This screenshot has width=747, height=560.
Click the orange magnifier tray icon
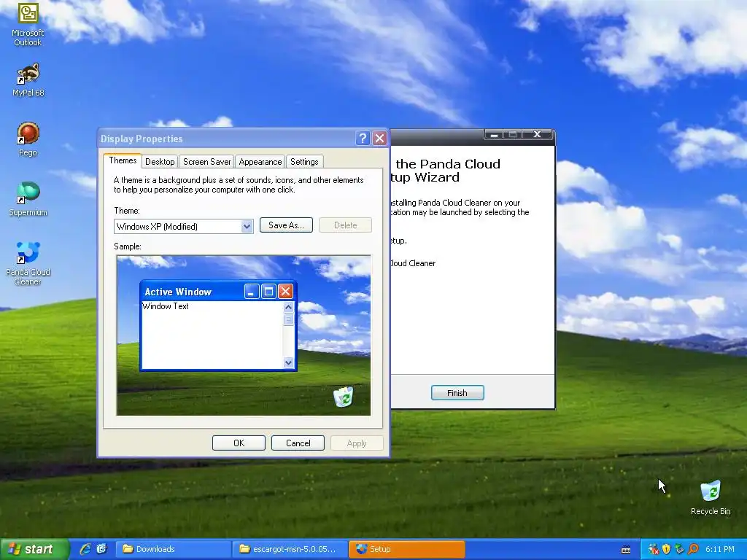click(x=693, y=549)
